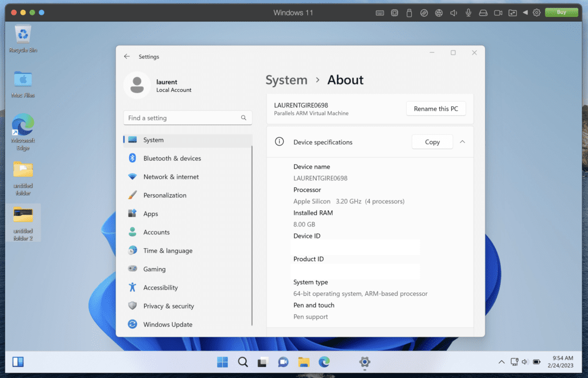Image resolution: width=588 pixels, height=378 pixels.
Task: Open the Windows Start menu
Action: tap(222, 362)
